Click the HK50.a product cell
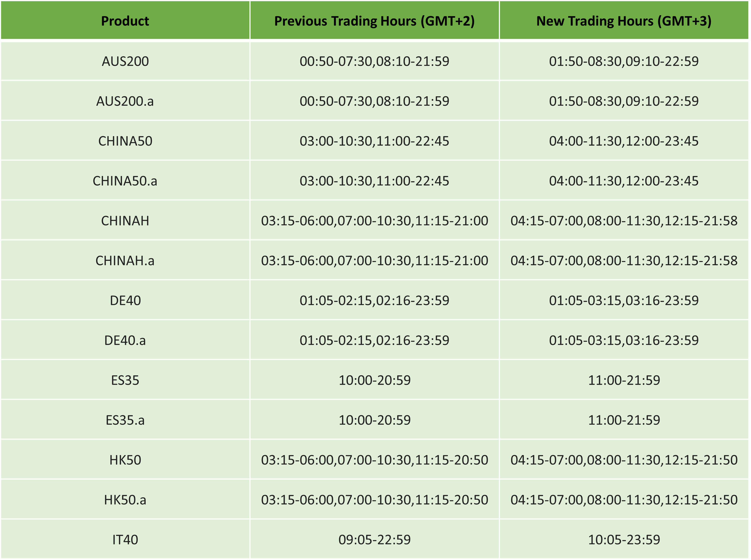 pos(125,500)
